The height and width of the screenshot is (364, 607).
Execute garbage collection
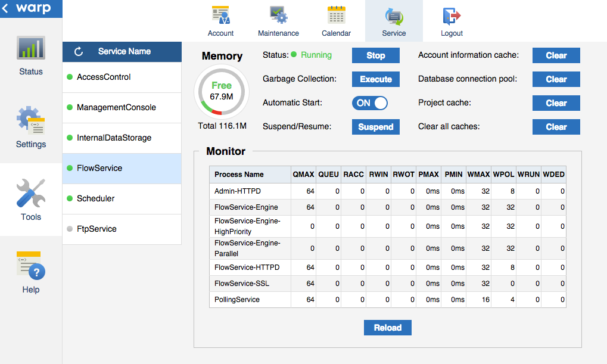(x=376, y=79)
